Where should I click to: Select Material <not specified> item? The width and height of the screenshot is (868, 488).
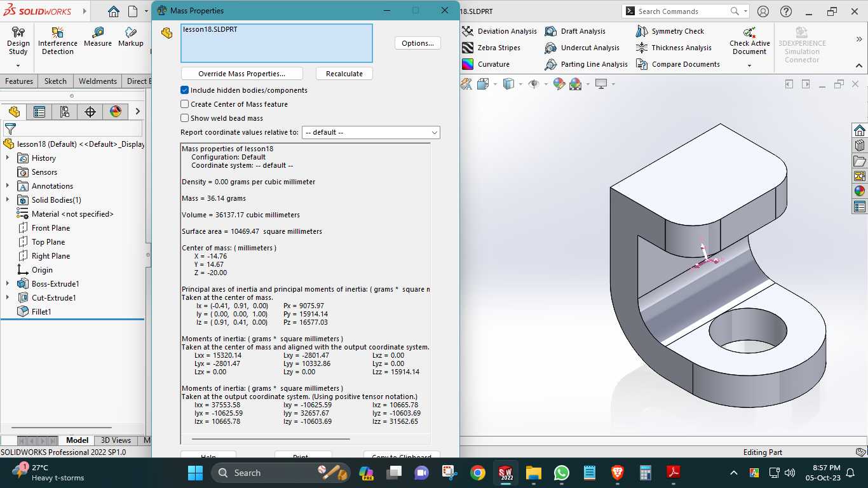pos(72,214)
